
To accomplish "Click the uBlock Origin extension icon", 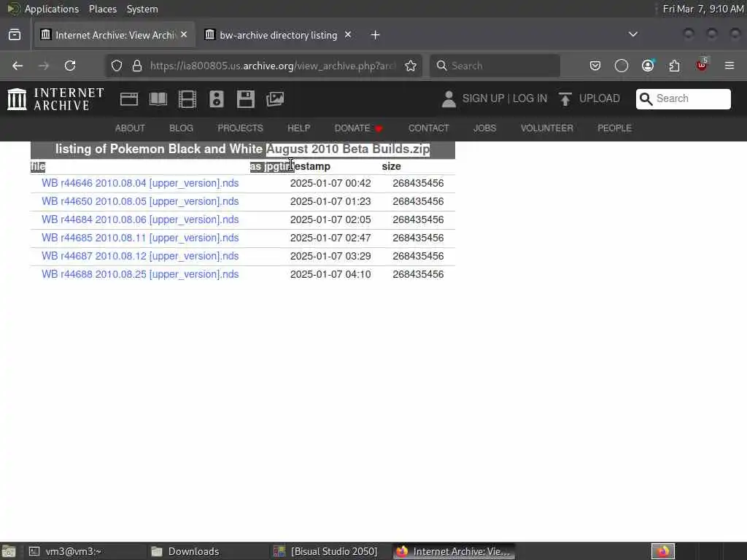I will [702, 65].
